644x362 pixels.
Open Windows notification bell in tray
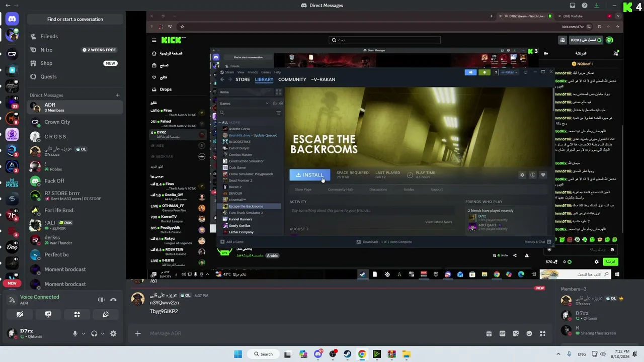point(636,354)
